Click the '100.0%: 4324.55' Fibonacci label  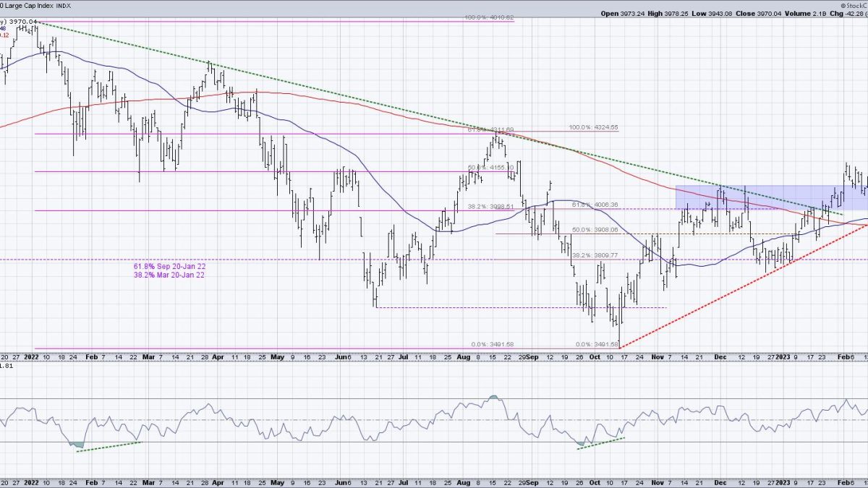[x=593, y=128]
